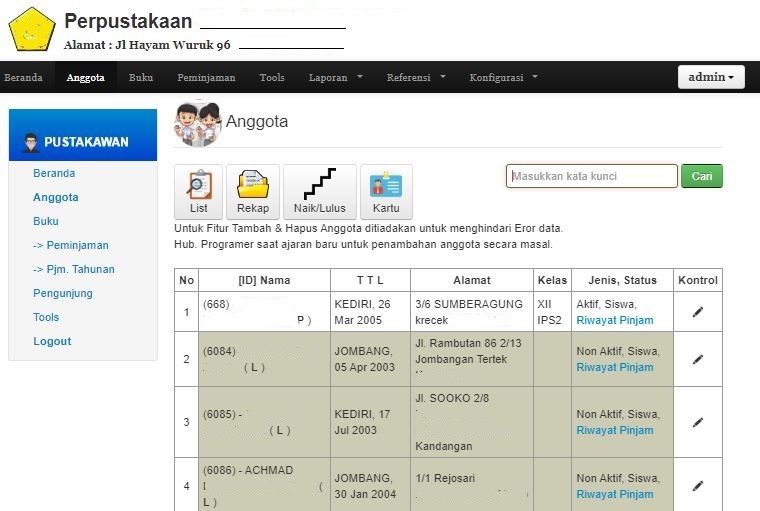Go to Beranda in top navbar
Viewport: 760px width, 511px height.
point(22,77)
